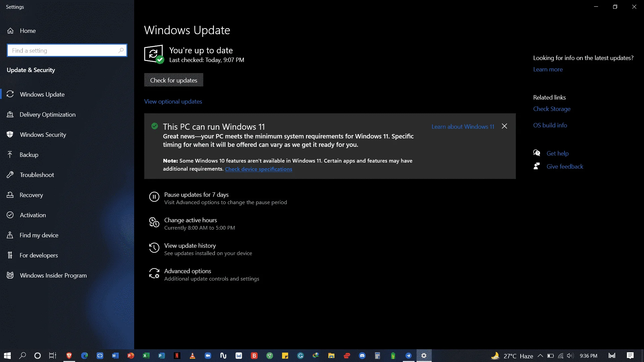The width and height of the screenshot is (644, 362).
Task: Open View optional updates link
Action: tap(173, 101)
